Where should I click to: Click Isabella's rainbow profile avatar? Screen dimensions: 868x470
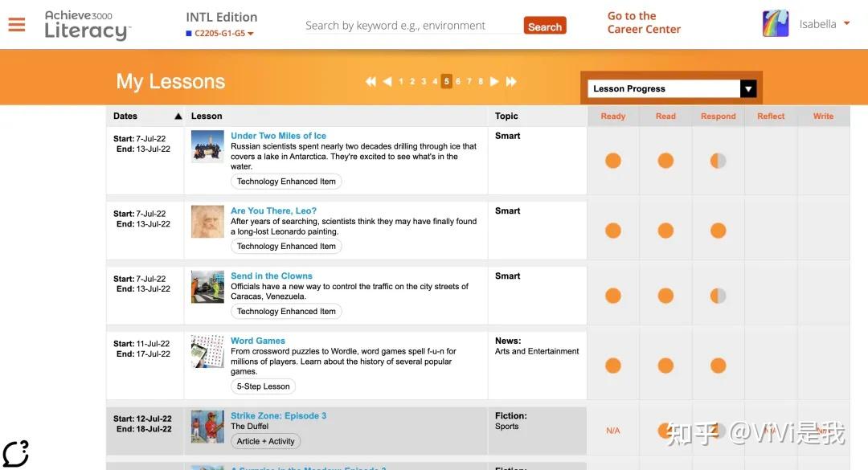[x=776, y=24]
